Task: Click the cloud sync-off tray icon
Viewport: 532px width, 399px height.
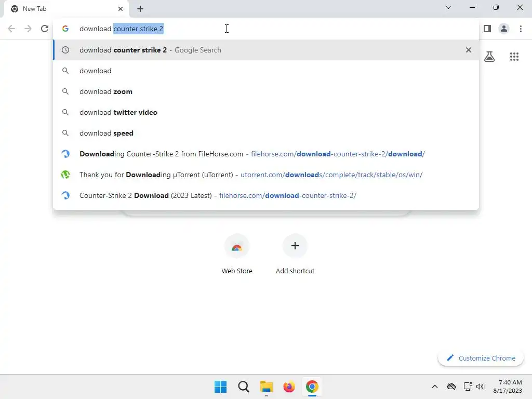Action: click(451, 387)
